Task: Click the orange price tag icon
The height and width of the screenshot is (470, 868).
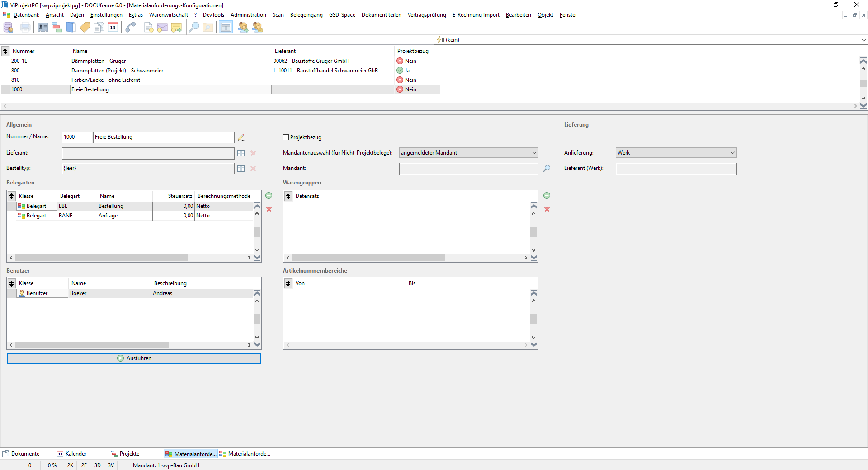Action: (85, 28)
